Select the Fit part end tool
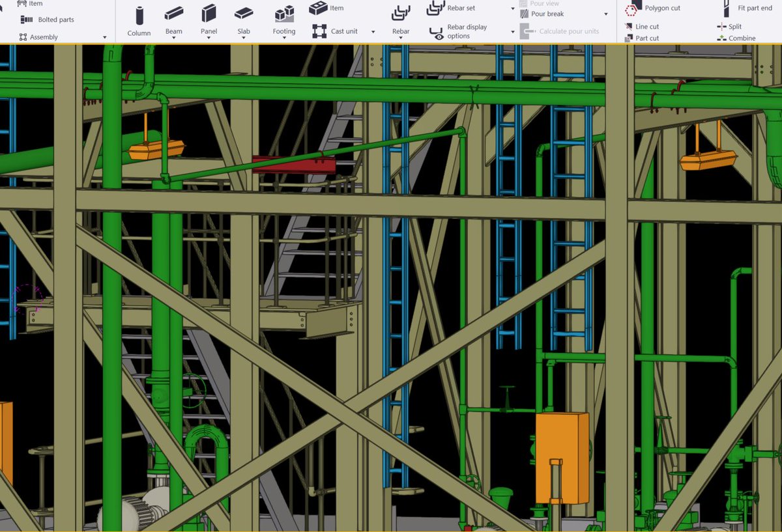The height and width of the screenshot is (532, 782). coord(747,8)
